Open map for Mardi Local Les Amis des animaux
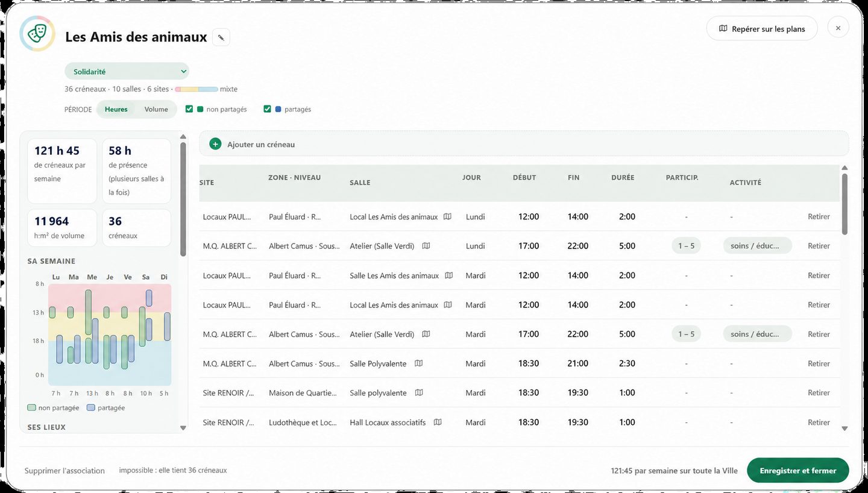This screenshot has height=493, width=868. tap(447, 305)
